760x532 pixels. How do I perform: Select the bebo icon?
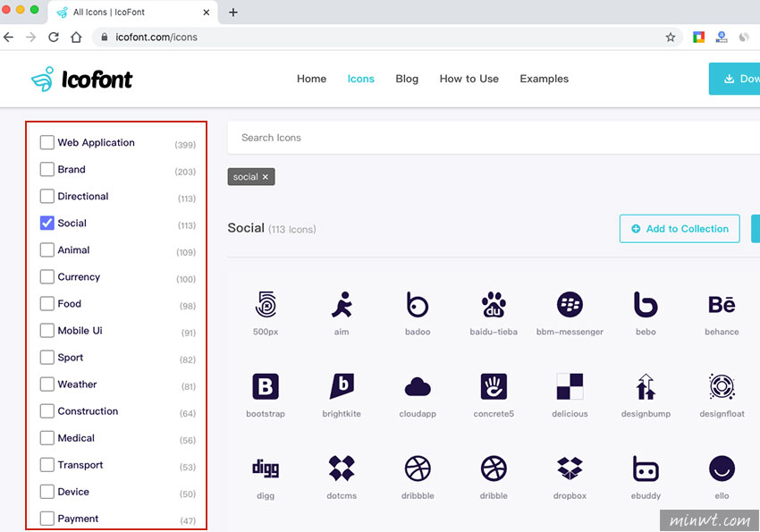point(646,305)
